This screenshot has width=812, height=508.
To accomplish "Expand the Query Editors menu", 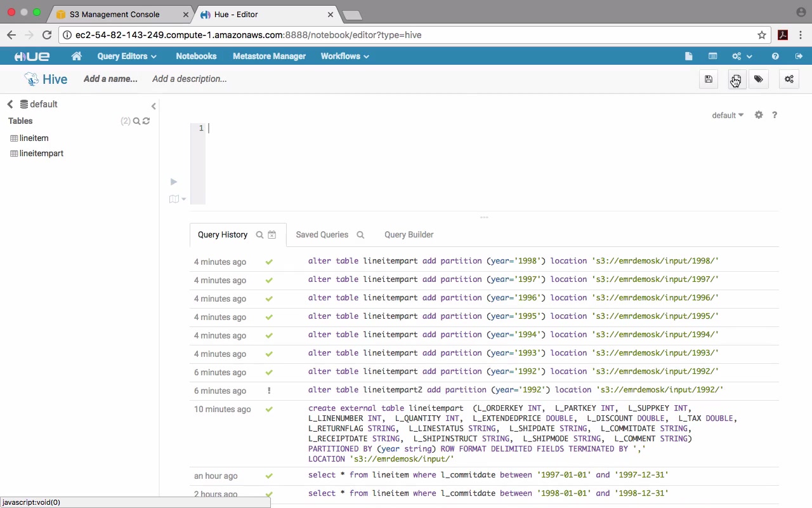I will (126, 57).
